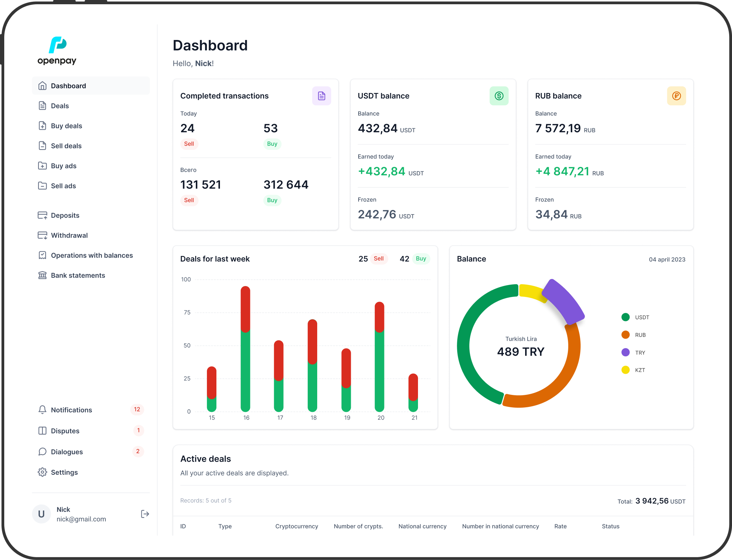Click the green USDT dollar icon

click(499, 96)
